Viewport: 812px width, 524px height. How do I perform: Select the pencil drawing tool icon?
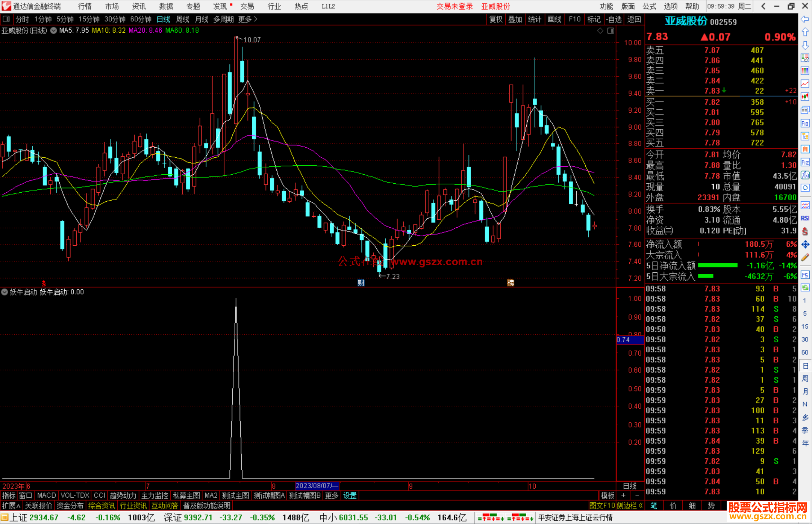(x=805, y=257)
